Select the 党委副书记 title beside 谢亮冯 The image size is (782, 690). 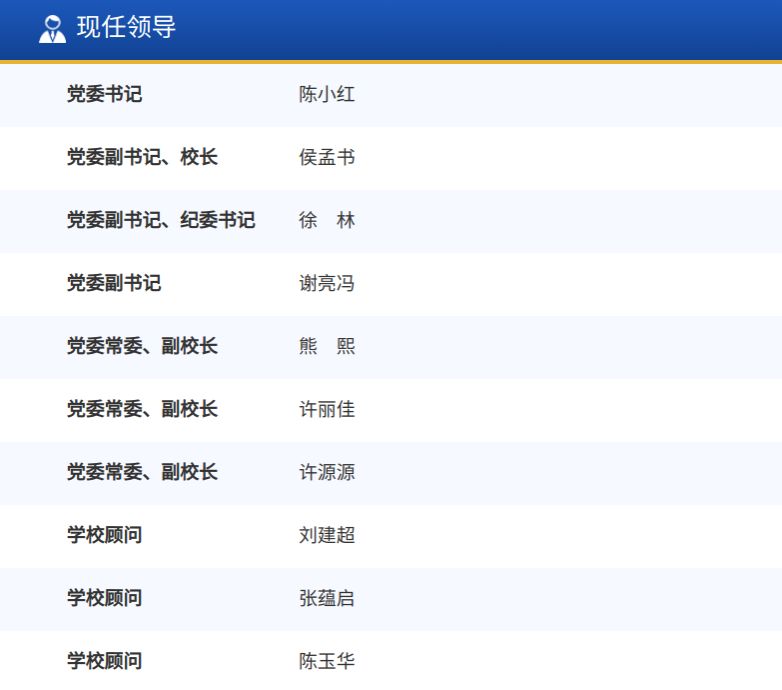pos(114,284)
